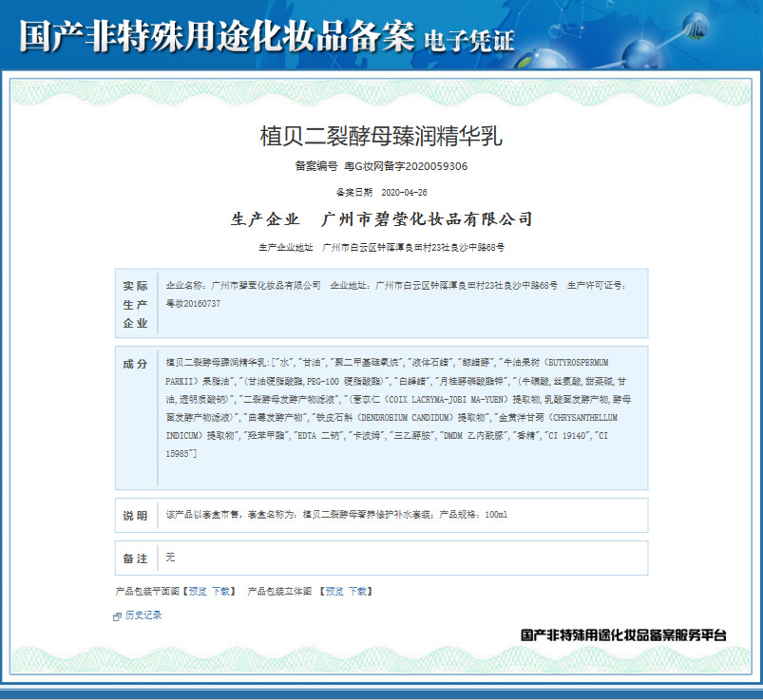Click the 备案日期 label
The width and height of the screenshot is (763, 700).
354,192
